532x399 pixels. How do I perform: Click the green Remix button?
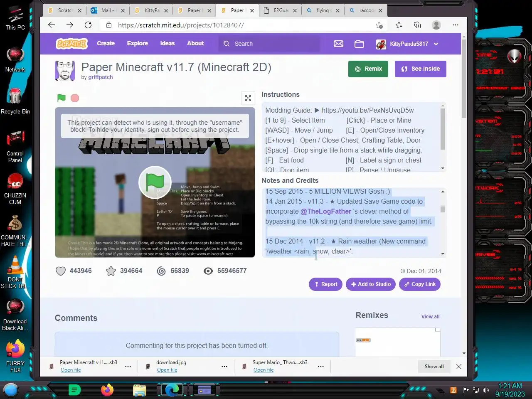[x=368, y=69]
